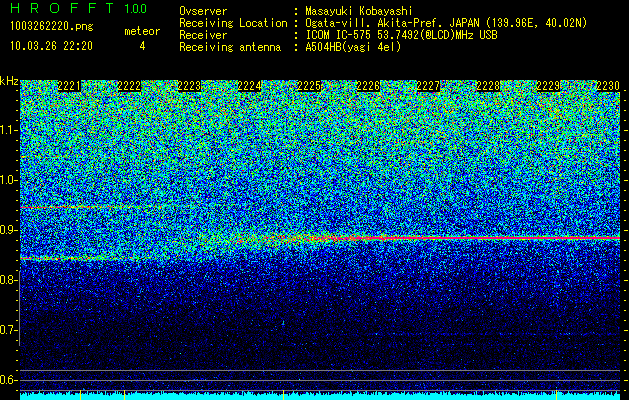
Task: Click observer name Masayuki Kobayashi
Action: point(359,11)
